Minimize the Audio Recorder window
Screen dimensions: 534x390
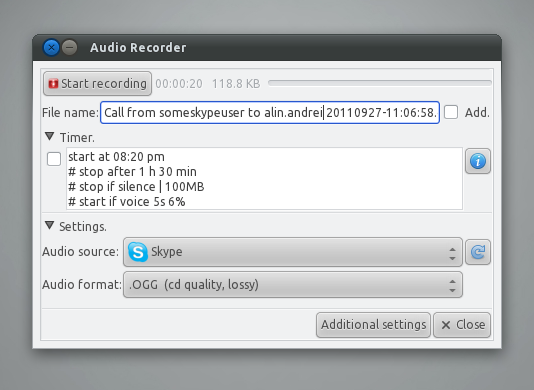(70, 47)
